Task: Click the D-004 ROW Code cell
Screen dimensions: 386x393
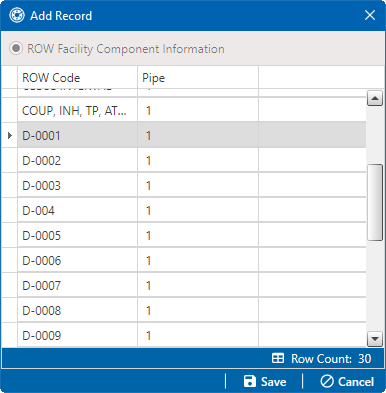Action: [77, 210]
